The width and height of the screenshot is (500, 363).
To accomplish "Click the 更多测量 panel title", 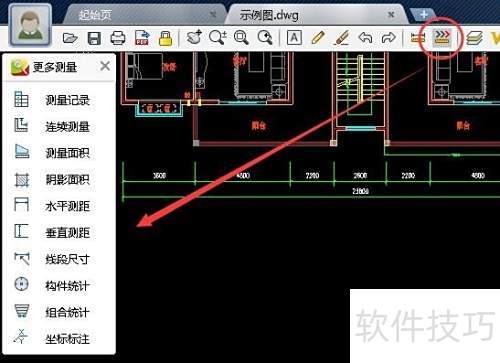I will [55, 67].
